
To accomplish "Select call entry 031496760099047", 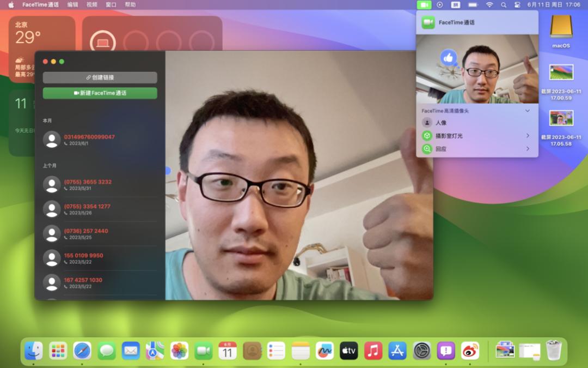I will 100,140.
